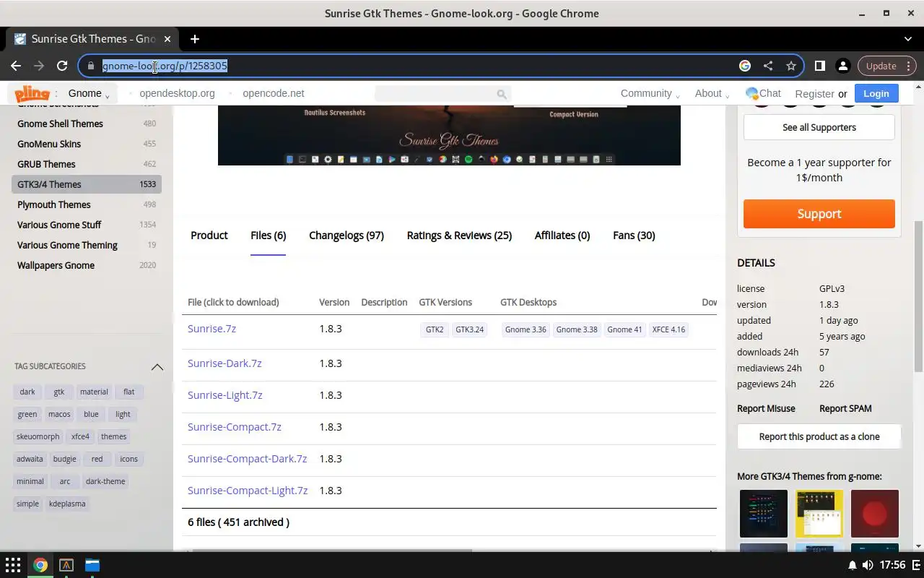Reload the current page
The image size is (924, 578).
(x=62, y=66)
